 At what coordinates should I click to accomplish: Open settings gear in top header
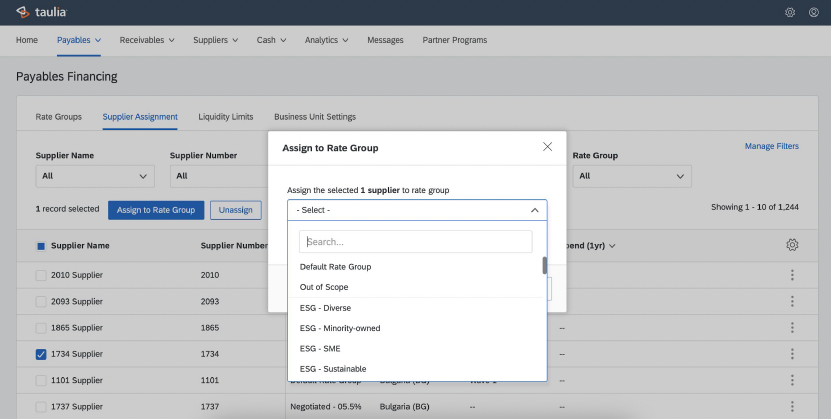click(790, 12)
